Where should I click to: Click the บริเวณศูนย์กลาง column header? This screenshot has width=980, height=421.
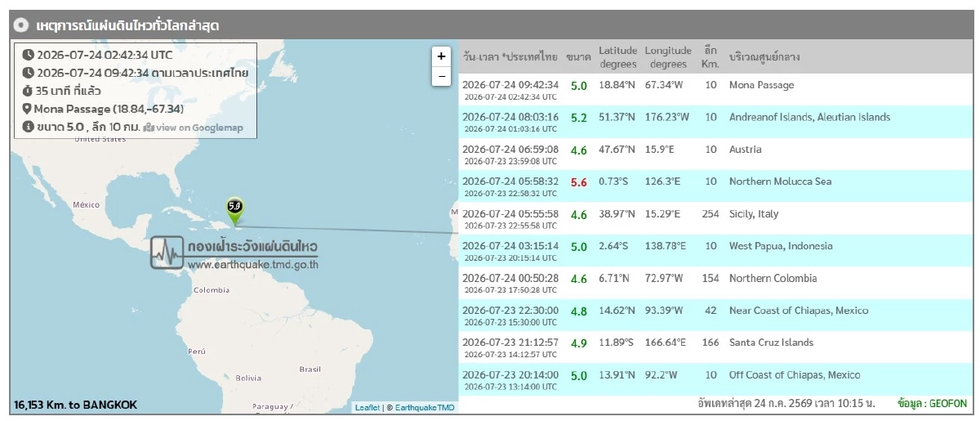point(764,57)
